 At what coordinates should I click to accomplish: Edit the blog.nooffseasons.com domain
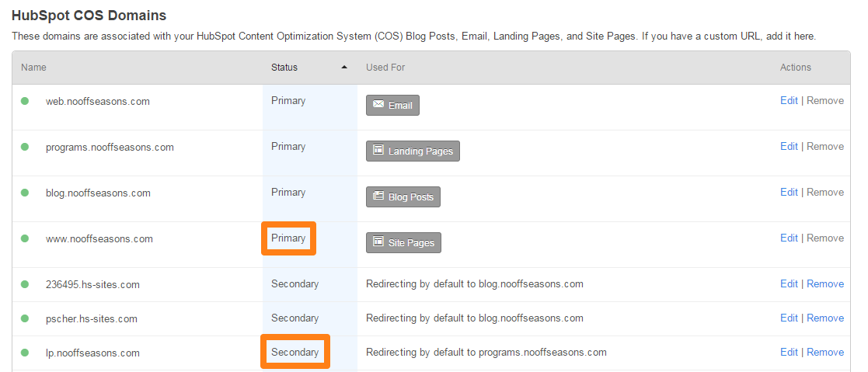click(x=789, y=192)
